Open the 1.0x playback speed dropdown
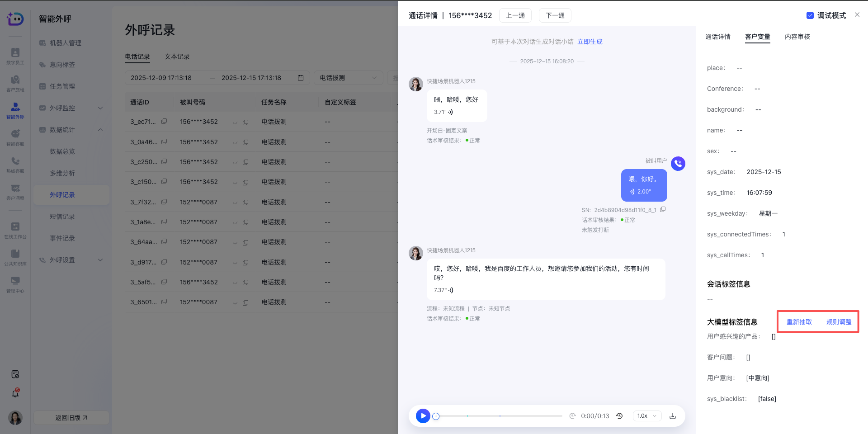Viewport: 868px width, 434px height. (x=647, y=416)
